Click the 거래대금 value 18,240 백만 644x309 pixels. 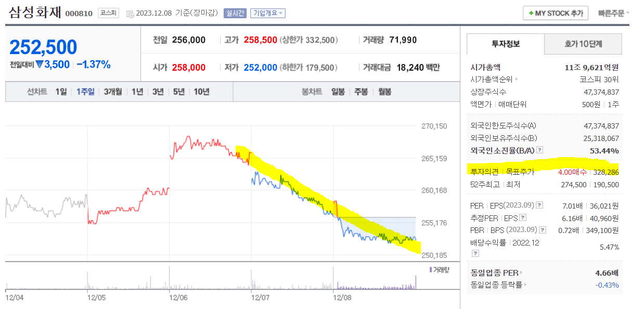(418, 68)
